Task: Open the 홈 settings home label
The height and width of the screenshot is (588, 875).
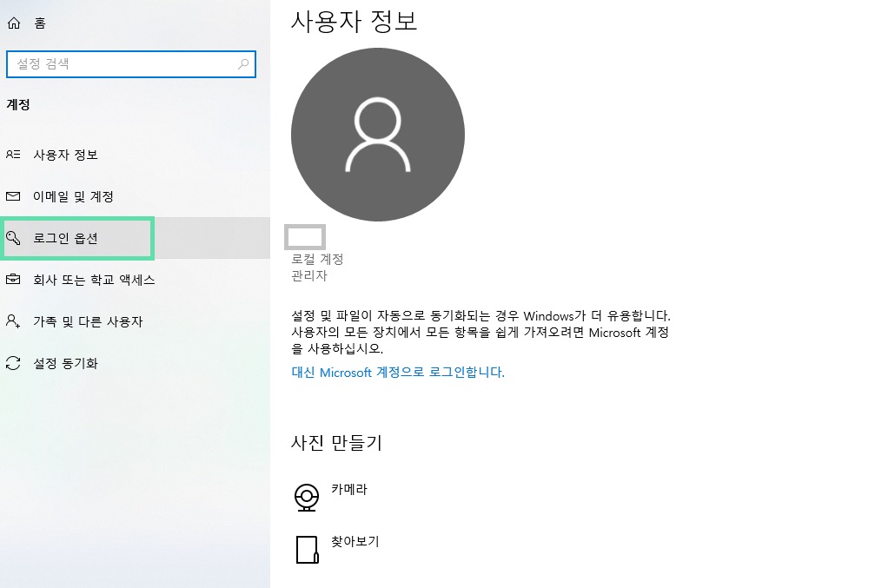Action: (x=40, y=23)
